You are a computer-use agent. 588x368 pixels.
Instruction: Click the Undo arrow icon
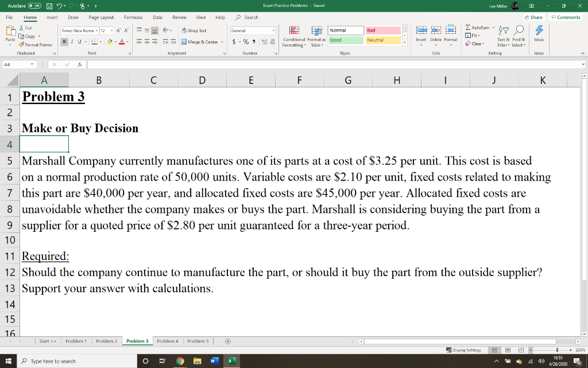click(59, 6)
